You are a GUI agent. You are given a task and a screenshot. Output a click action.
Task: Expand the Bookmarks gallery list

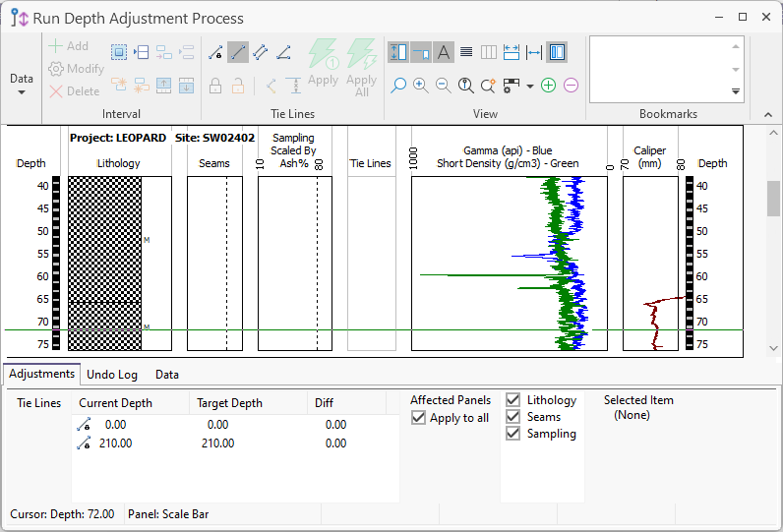pyautogui.click(x=735, y=91)
